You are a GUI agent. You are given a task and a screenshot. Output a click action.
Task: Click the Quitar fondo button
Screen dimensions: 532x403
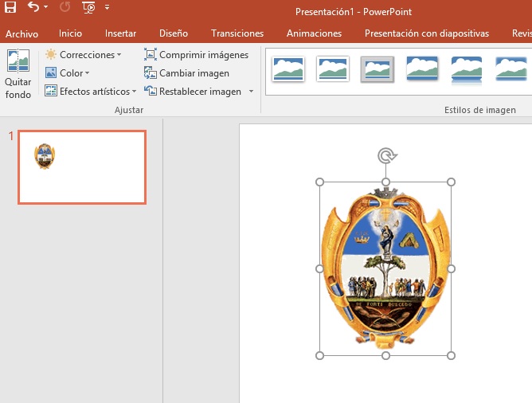click(18, 74)
